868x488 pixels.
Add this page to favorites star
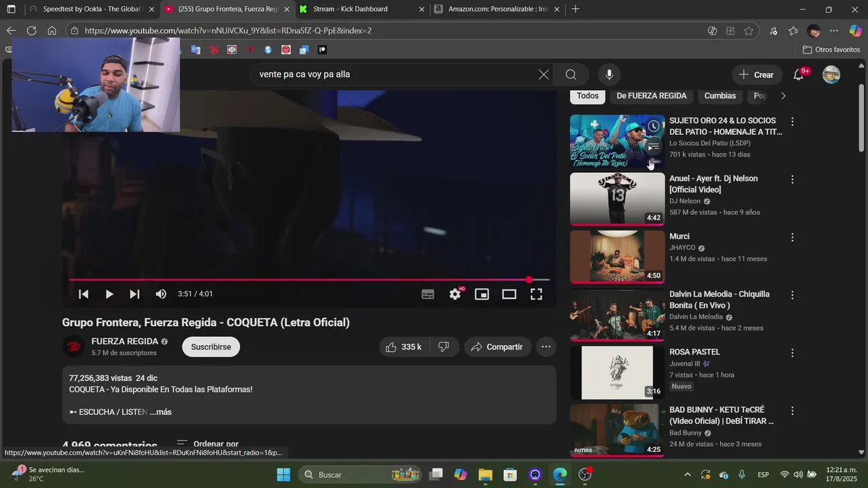[749, 30]
